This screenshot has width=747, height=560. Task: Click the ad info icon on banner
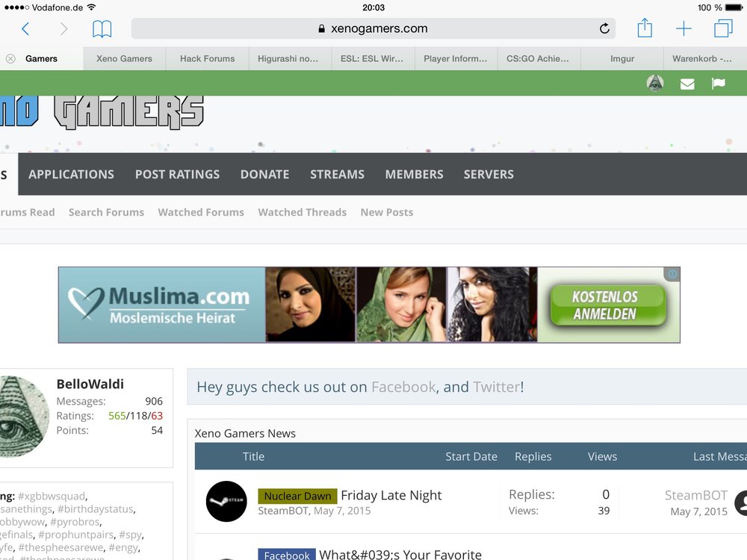(672, 274)
